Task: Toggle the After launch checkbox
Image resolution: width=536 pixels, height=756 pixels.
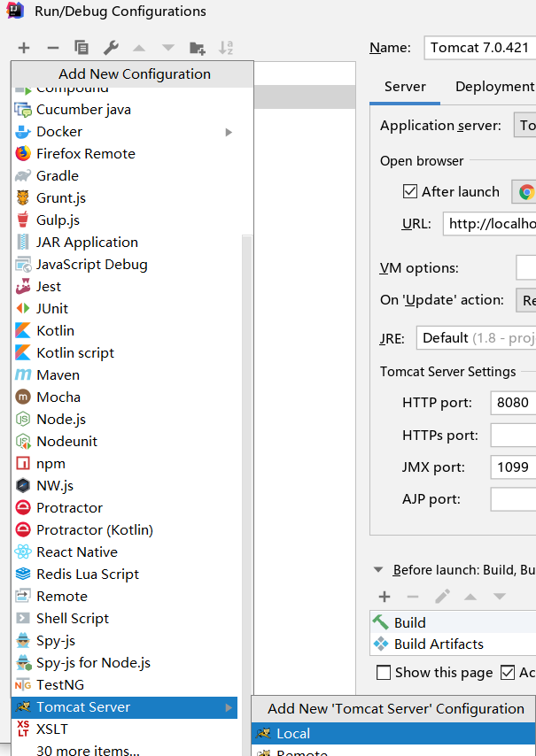Action: pos(410,191)
